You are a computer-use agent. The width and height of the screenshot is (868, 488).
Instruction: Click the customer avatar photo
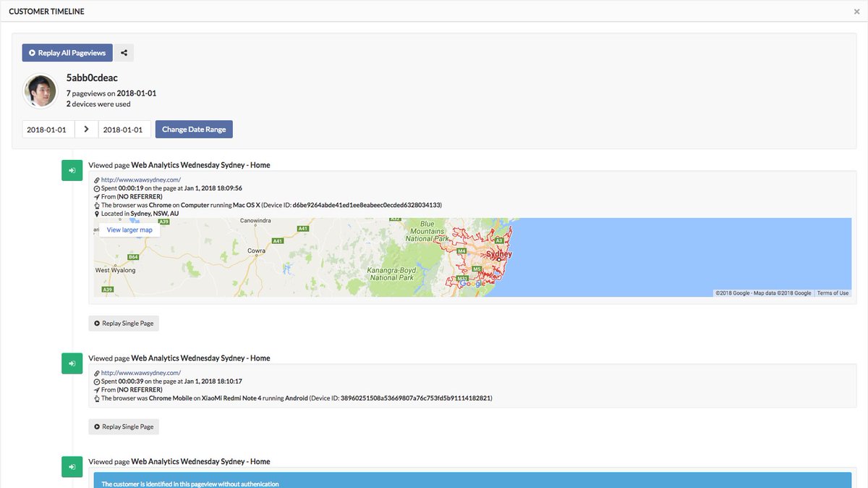41,91
